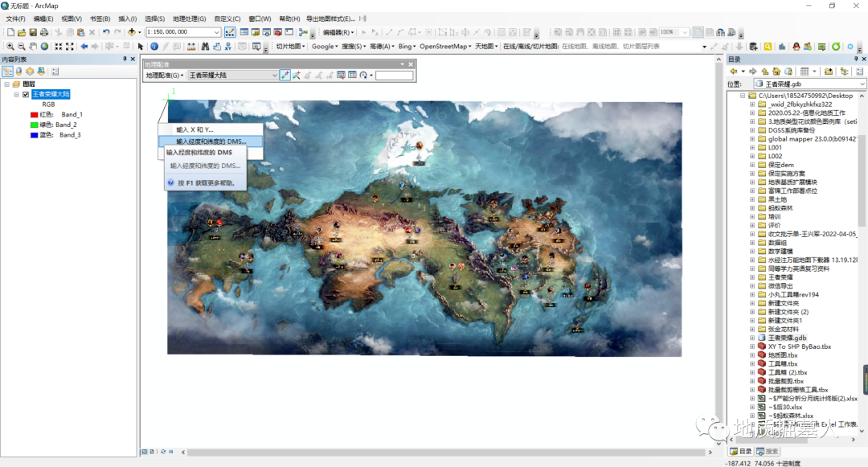868x467 pixels.
Task: Create a new map document
Action: (10, 32)
